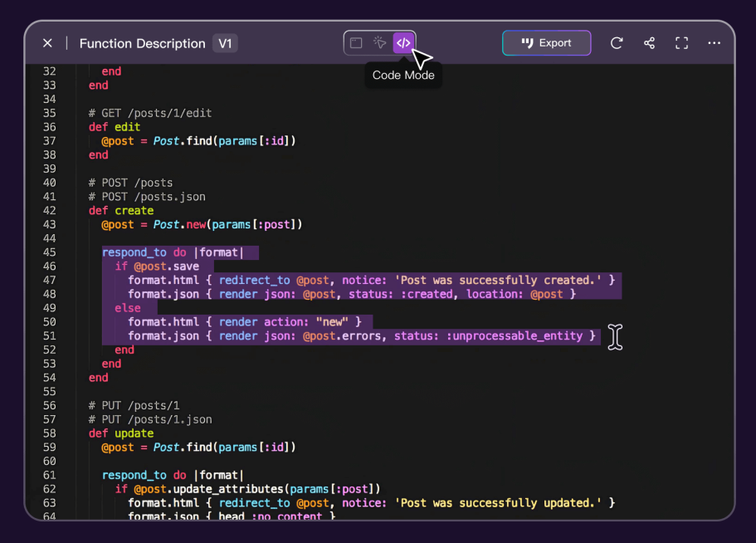Viewport: 756px width, 543px height.
Task: Click the '# PUT /posts/1' comment
Action: coord(134,405)
